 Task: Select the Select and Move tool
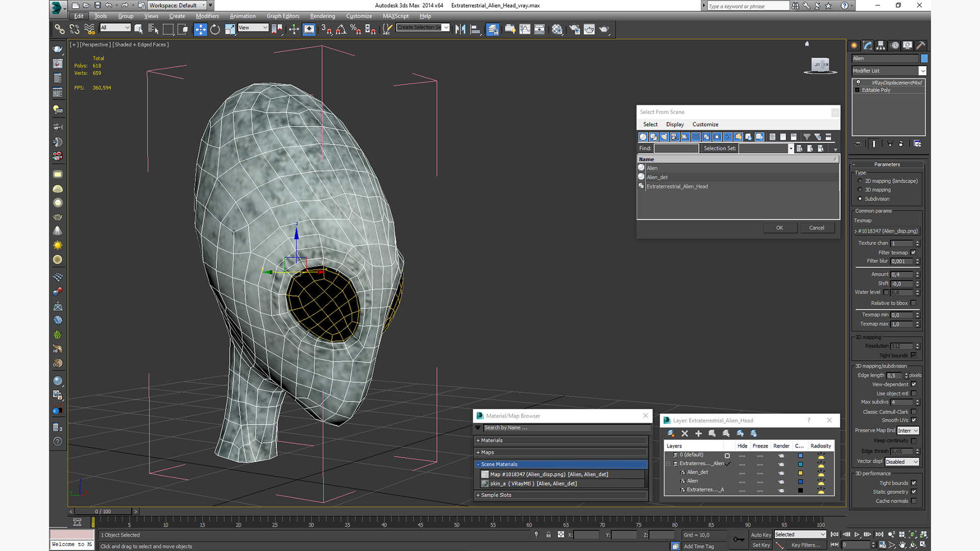(200, 30)
